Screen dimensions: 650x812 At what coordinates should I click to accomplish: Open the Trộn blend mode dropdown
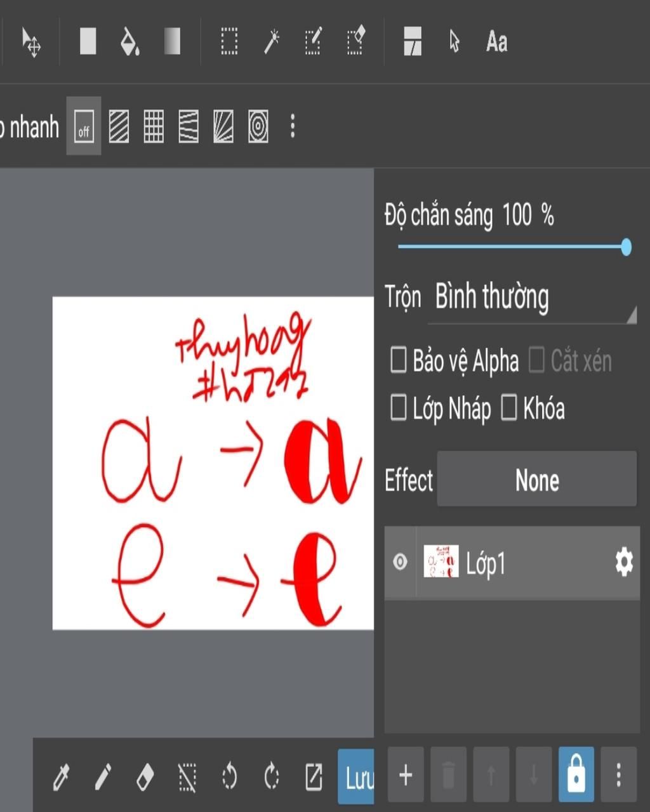tap(532, 298)
